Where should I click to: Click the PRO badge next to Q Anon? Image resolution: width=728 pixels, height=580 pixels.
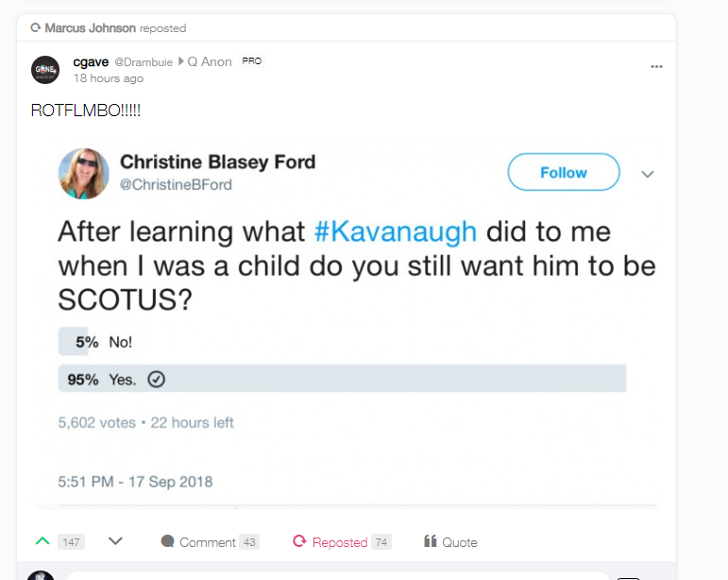[251, 61]
